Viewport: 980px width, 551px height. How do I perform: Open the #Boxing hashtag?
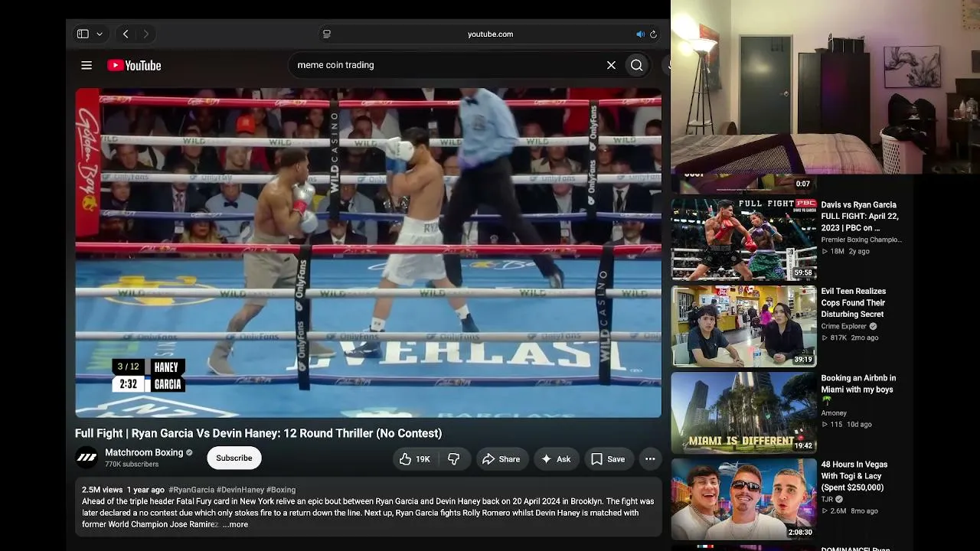click(281, 490)
